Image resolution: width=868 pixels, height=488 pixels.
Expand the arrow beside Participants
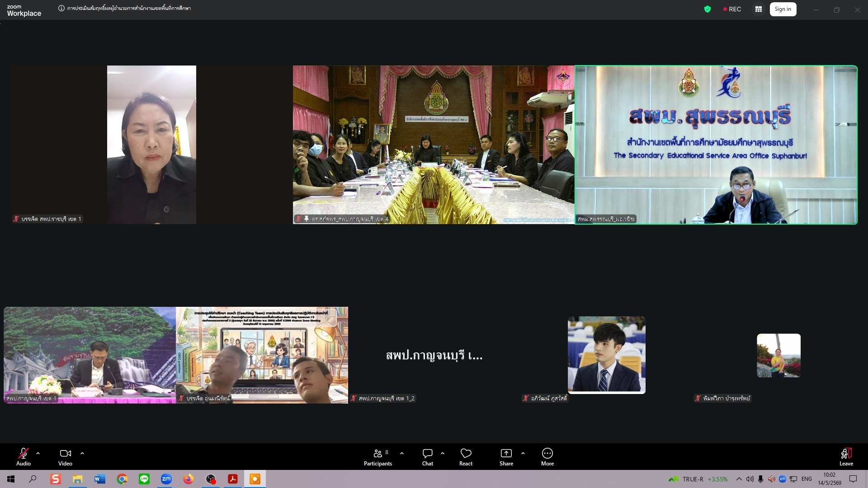[402, 453]
